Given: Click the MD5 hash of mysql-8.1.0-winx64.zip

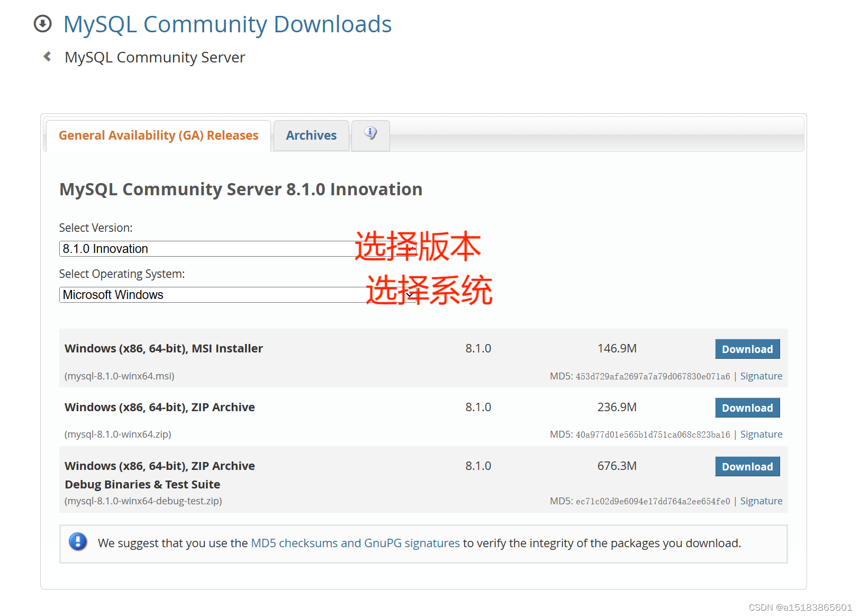Looking at the screenshot, I should (653, 435).
